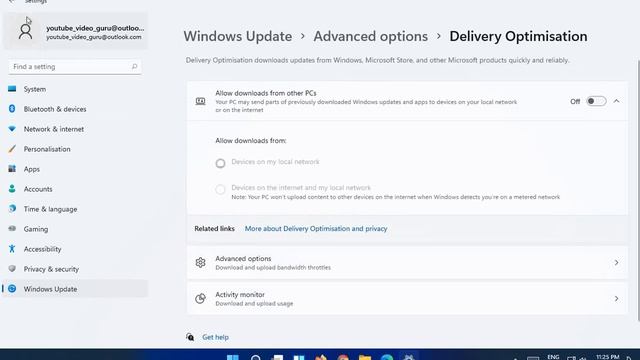Click the vertical scrollbar on the right
The height and width of the screenshot is (360, 640).
[638, 190]
